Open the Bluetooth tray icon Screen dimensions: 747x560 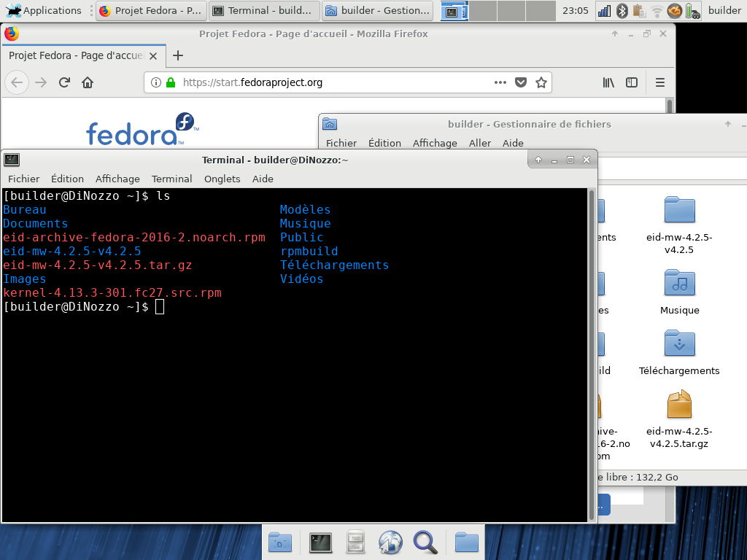[622, 10]
